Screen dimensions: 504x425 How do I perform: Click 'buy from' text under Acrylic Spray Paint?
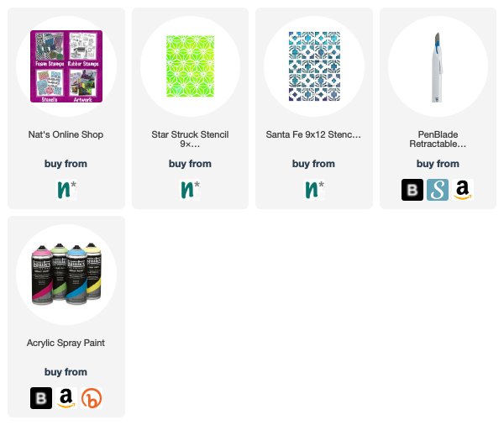click(x=66, y=372)
